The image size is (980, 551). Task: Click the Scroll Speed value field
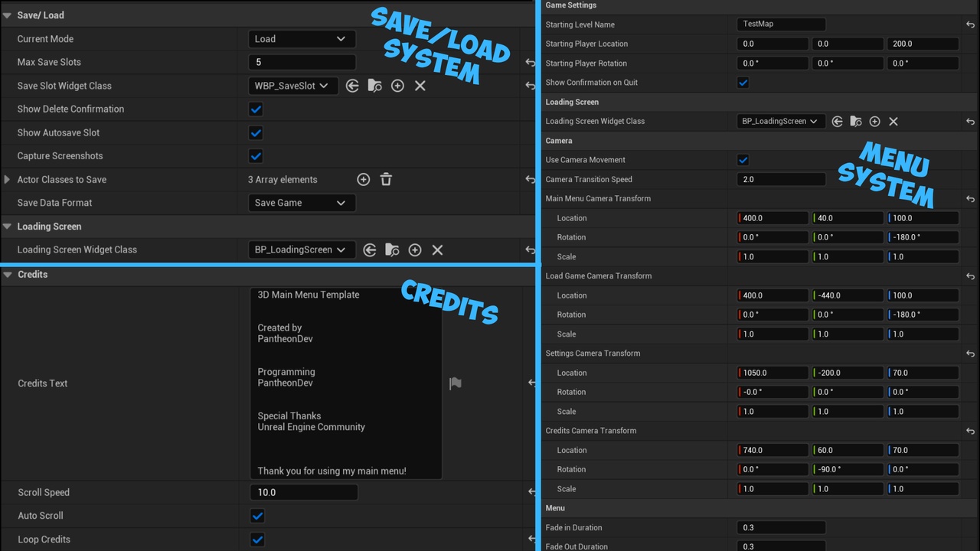[x=304, y=492]
